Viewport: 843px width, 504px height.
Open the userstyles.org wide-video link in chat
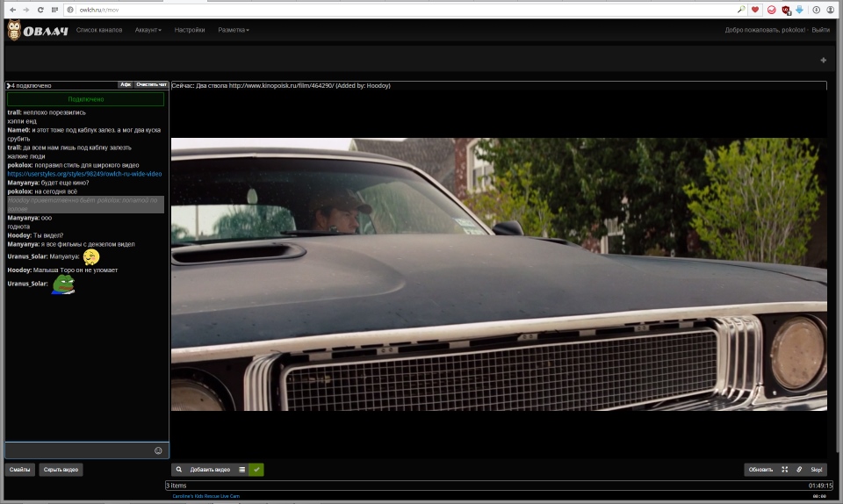pos(84,174)
